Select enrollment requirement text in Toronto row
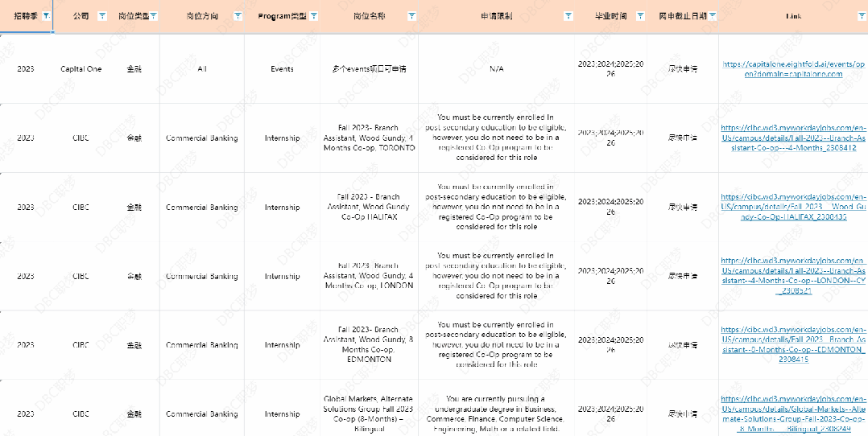This screenshot has width=868, height=436. click(497, 138)
